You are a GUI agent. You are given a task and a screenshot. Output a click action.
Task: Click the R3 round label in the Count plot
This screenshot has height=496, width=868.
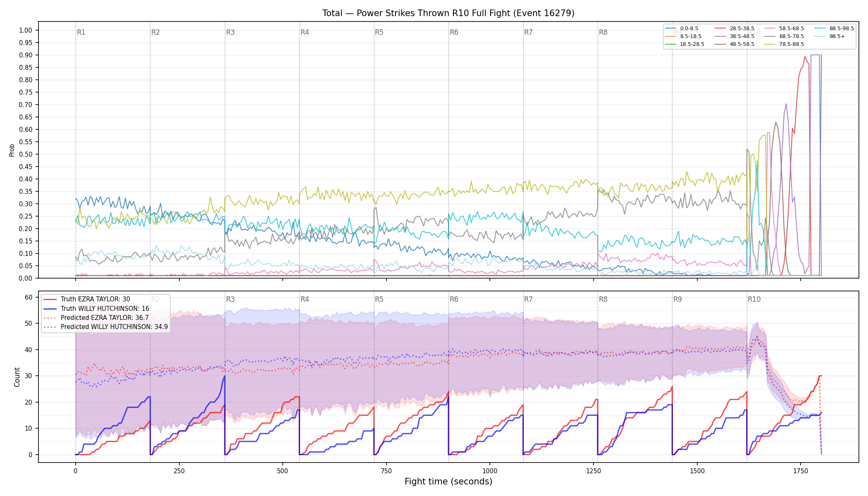click(230, 299)
